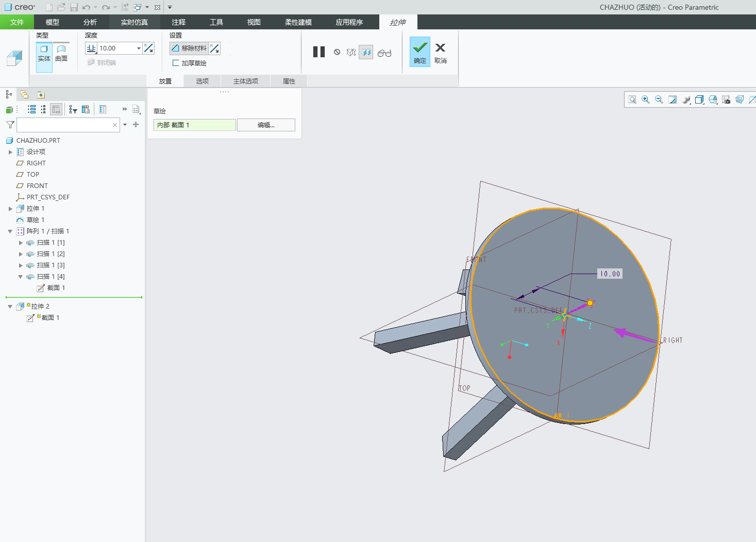The width and height of the screenshot is (756, 542).
Task: Collapse the 阵列 1 / 扫描 1 node
Action: click(10, 231)
